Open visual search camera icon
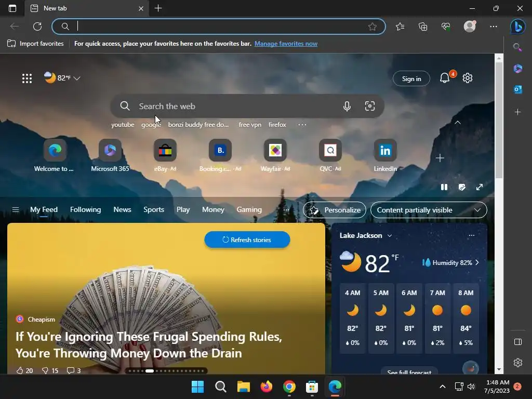The width and height of the screenshot is (532, 399). (369, 106)
